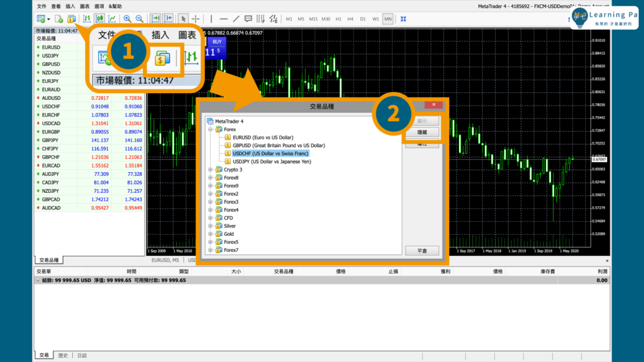Screen dimensions: 644x362
Task: Select M30 timeframe
Action: pyautogui.click(x=326, y=19)
